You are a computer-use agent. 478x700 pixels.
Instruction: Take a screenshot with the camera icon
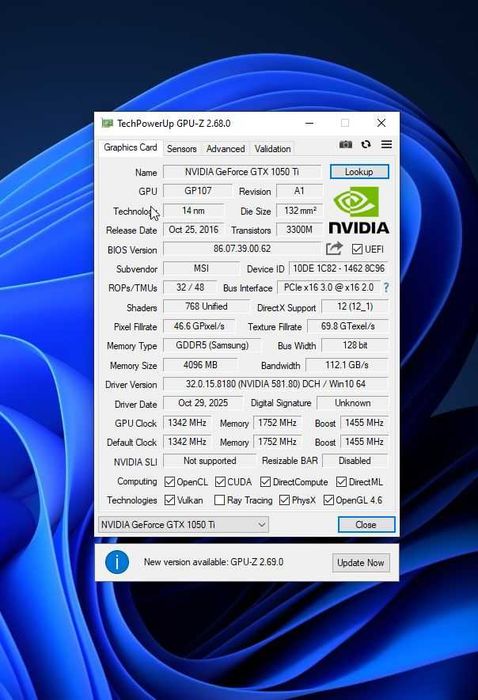(345, 145)
